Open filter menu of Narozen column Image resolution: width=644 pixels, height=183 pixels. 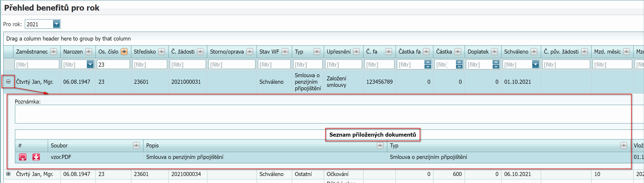[88, 52]
